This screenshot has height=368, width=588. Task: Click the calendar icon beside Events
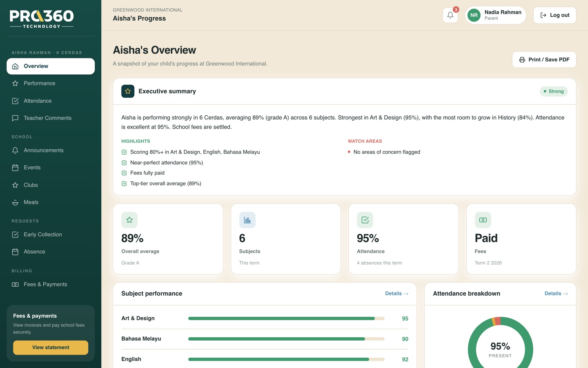point(15,168)
